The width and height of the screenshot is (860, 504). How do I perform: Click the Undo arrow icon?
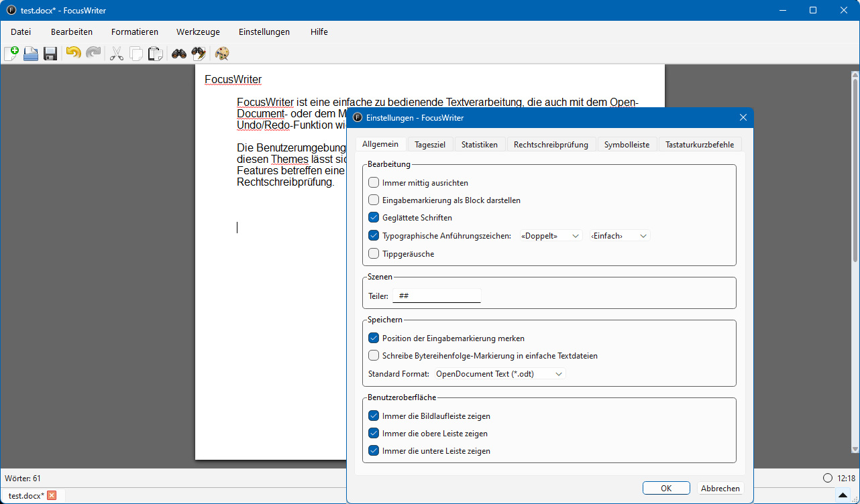[74, 54]
